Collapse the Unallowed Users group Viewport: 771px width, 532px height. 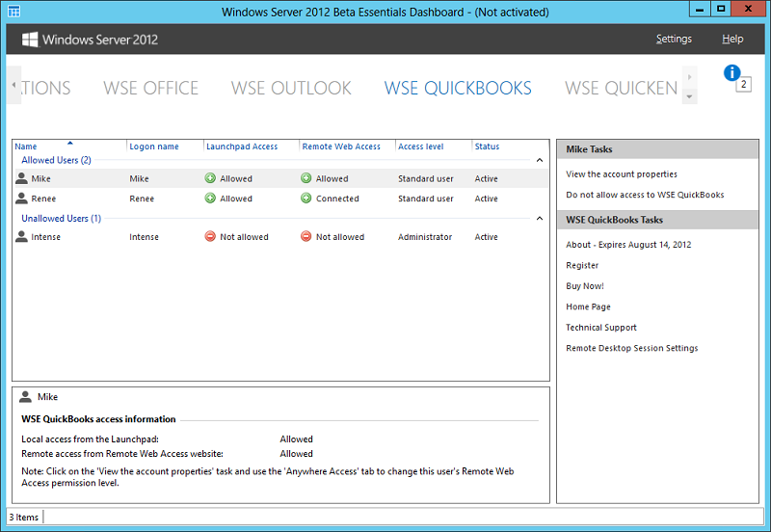click(x=540, y=219)
